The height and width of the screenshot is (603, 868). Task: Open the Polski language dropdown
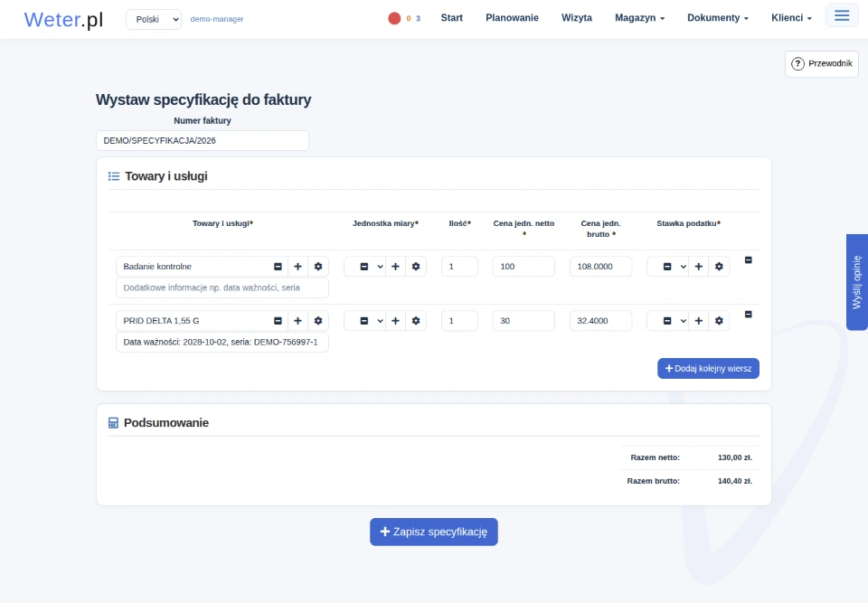click(x=154, y=19)
